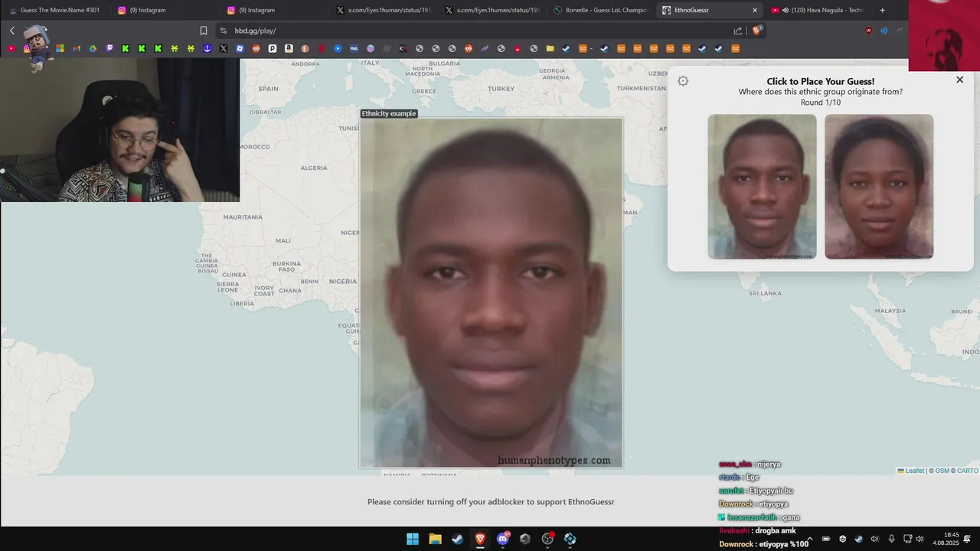
Task: Open Discord from the taskbar
Action: tap(503, 539)
